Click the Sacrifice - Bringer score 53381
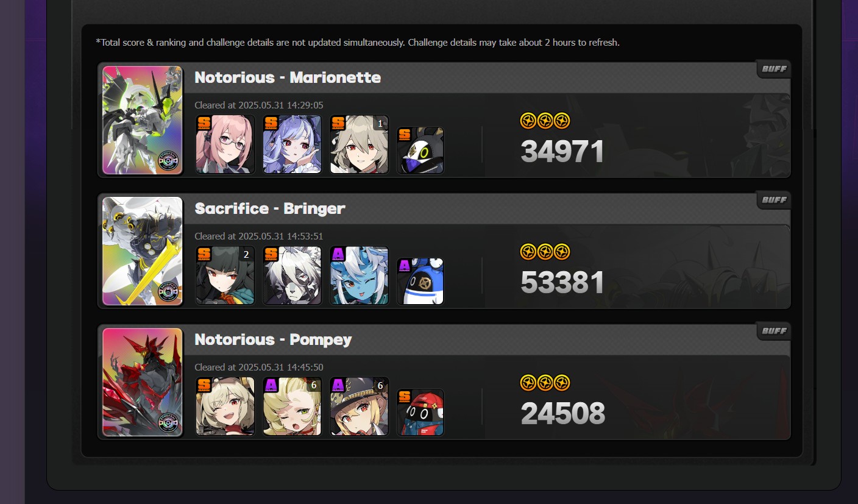Image resolution: width=858 pixels, height=504 pixels. [562, 283]
